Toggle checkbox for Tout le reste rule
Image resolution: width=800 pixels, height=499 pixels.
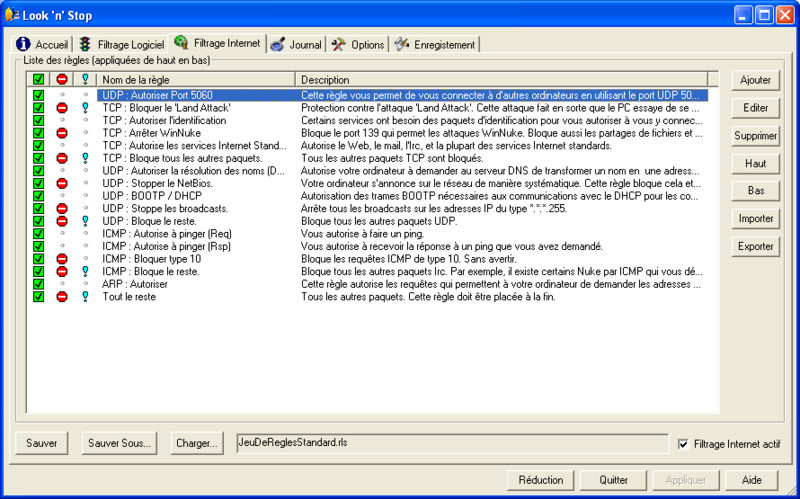pyautogui.click(x=38, y=296)
